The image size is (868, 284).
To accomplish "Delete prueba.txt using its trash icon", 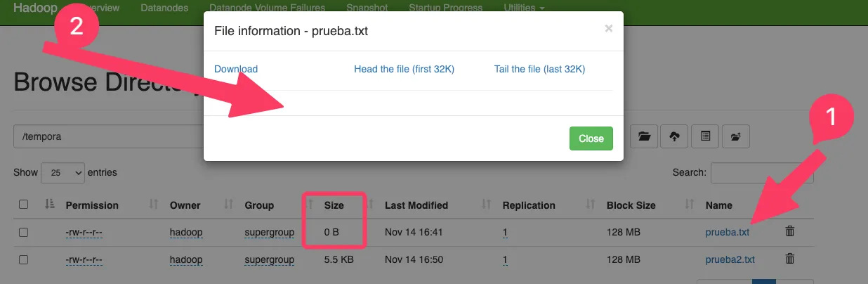I will click(x=790, y=231).
